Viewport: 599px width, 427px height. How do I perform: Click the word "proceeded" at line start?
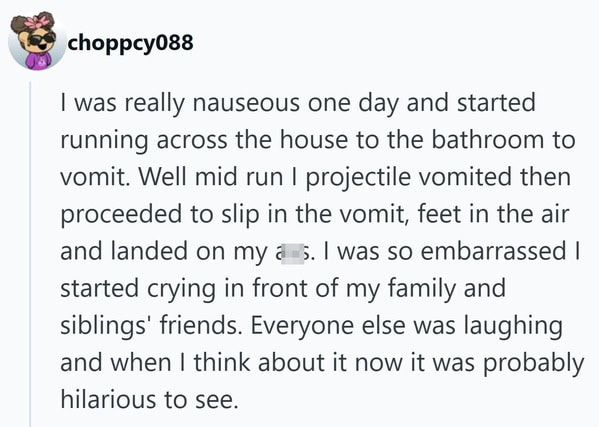pos(121,215)
